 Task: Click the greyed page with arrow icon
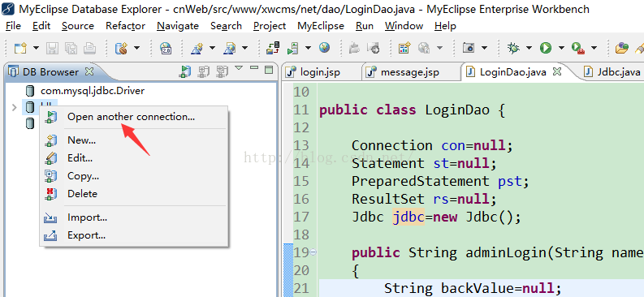[x=374, y=49]
